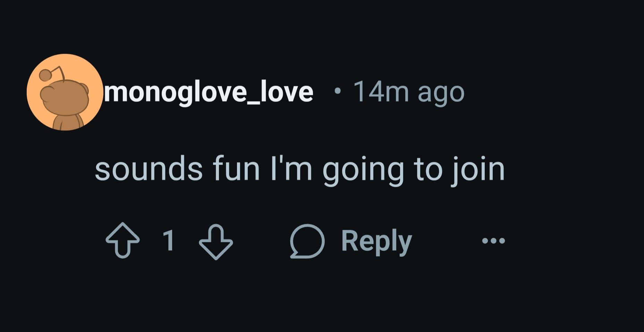
Task: Downvote the monoglove_love comment
Action: pos(215,242)
